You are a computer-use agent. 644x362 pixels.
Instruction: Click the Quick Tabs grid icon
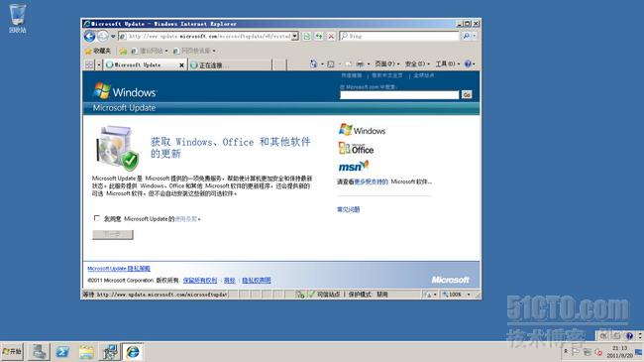89,64
